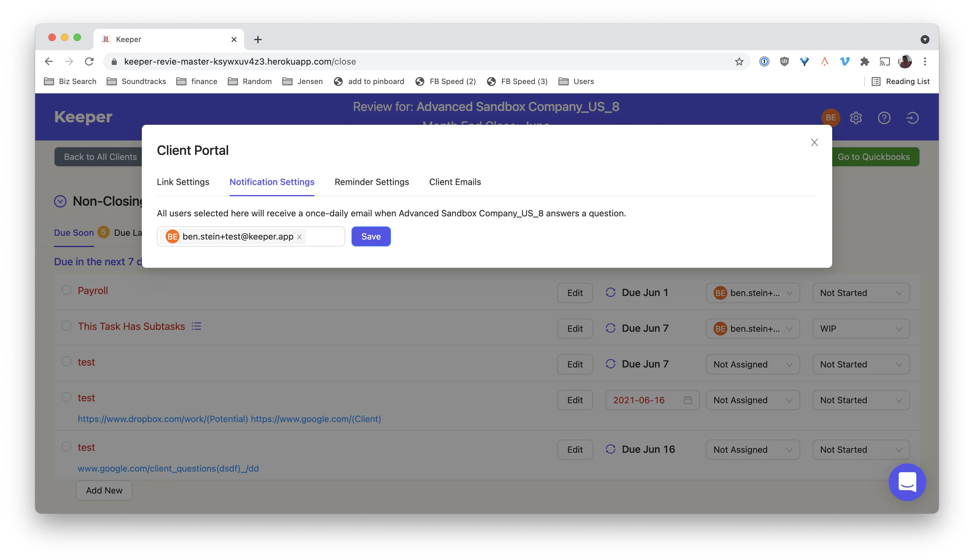
Task: Open the help question mark icon
Action: 884,118
